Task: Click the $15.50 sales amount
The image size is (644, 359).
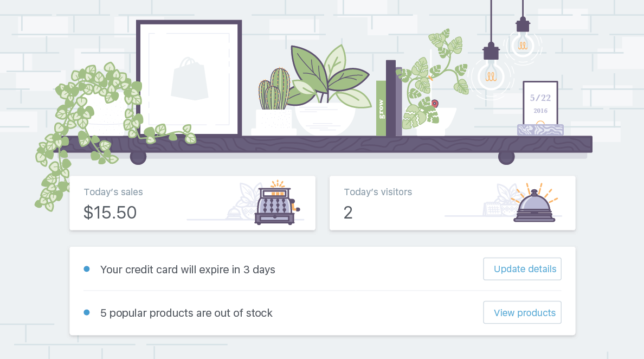Action: [x=110, y=213]
